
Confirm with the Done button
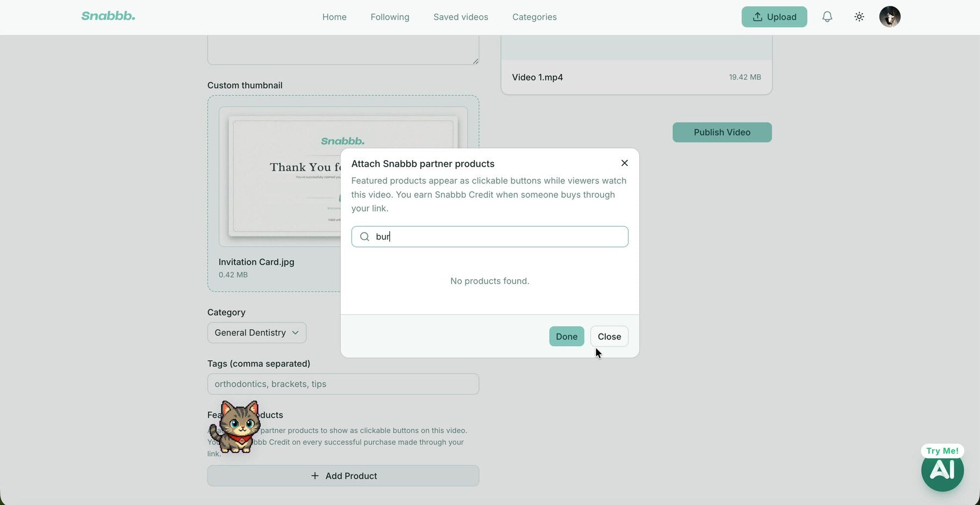coord(566,336)
